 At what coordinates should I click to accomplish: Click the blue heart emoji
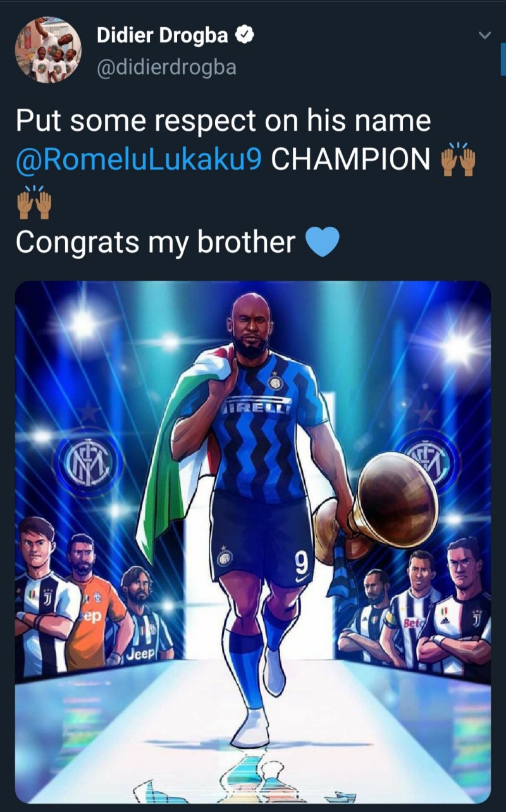pyautogui.click(x=323, y=242)
